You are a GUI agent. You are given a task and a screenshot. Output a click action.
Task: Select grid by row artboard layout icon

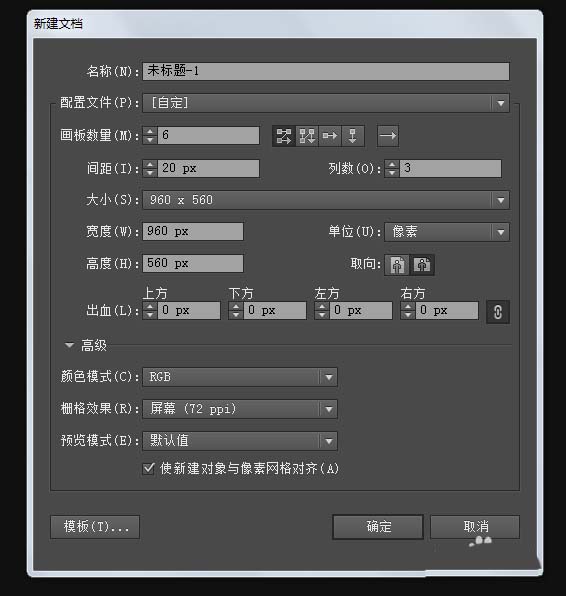(x=284, y=136)
